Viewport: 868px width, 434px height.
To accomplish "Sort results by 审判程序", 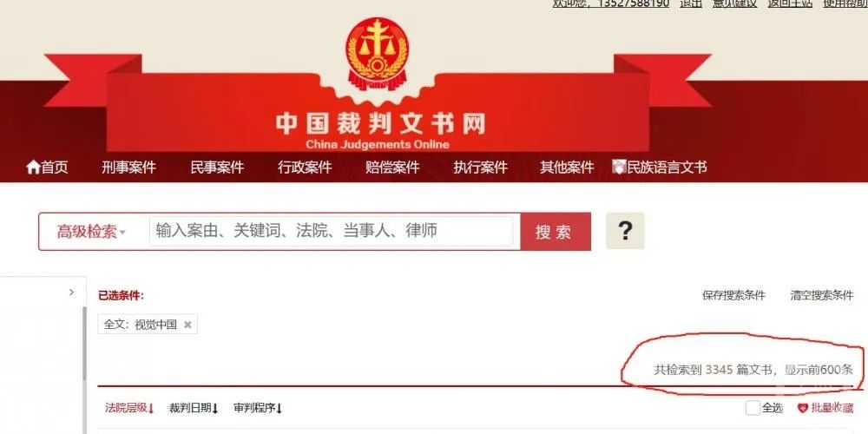I will coord(258,409).
